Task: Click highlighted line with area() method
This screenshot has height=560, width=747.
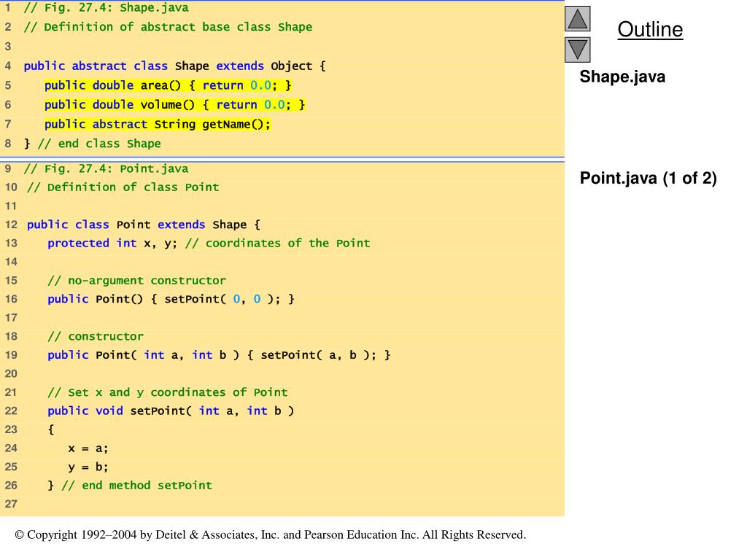Action: (x=168, y=85)
